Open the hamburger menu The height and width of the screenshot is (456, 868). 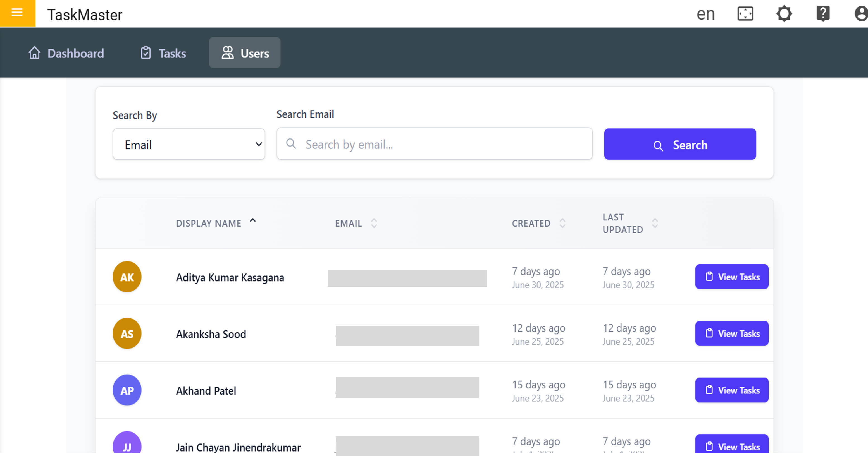point(17,13)
